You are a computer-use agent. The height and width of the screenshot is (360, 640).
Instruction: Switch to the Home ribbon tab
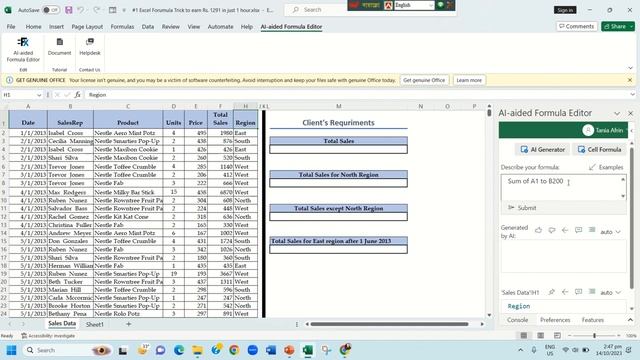tap(33, 27)
